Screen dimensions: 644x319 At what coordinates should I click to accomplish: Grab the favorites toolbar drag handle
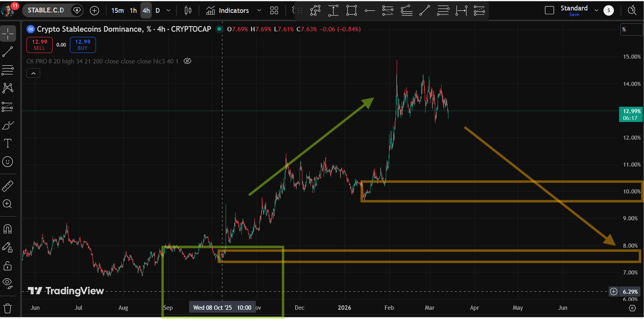pos(299,10)
